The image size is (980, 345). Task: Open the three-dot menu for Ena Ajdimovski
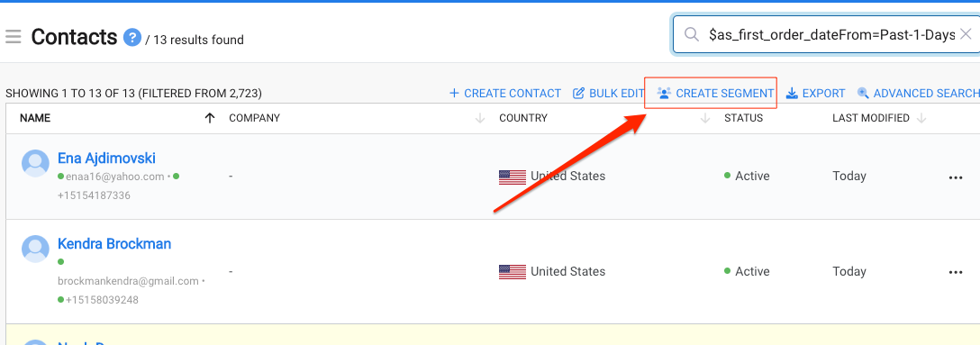pyautogui.click(x=955, y=177)
